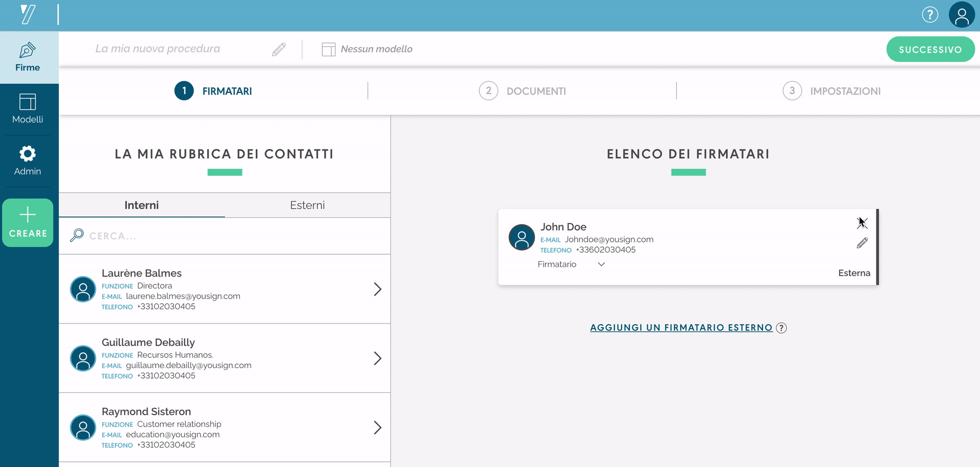Switch to the Esterni contacts tab
This screenshot has height=467, width=980.
pyautogui.click(x=307, y=205)
